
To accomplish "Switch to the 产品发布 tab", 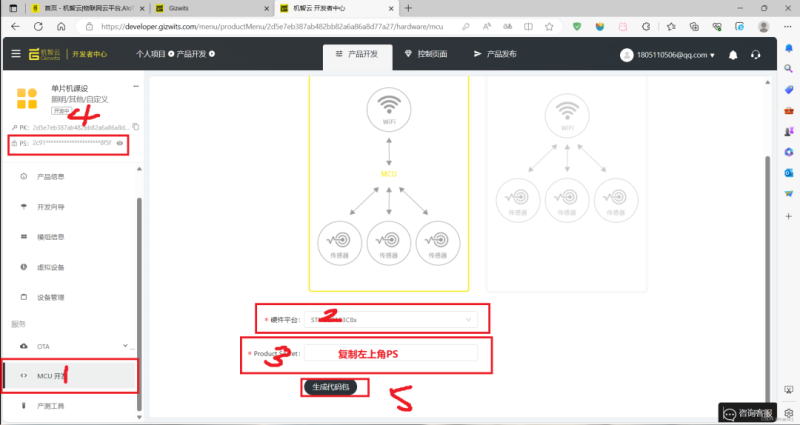I will (x=495, y=54).
